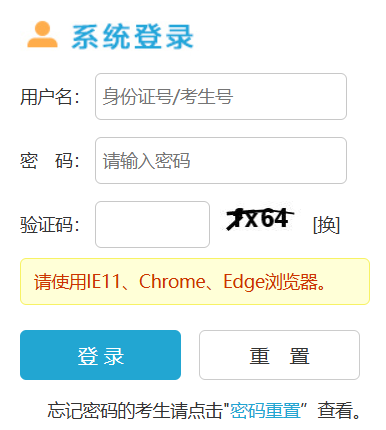The height and width of the screenshot is (430, 386).
Task: Click the 查看 text after the reset link
Action: coord(335,410)
